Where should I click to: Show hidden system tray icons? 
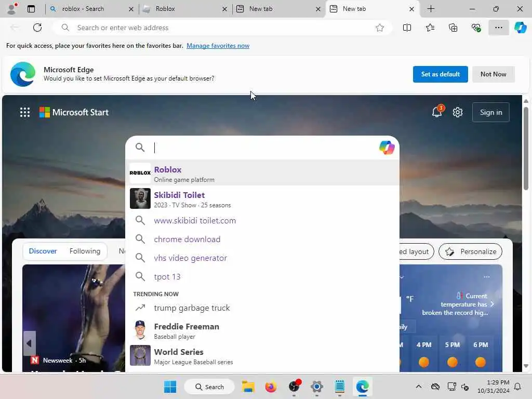coord(419,387)
